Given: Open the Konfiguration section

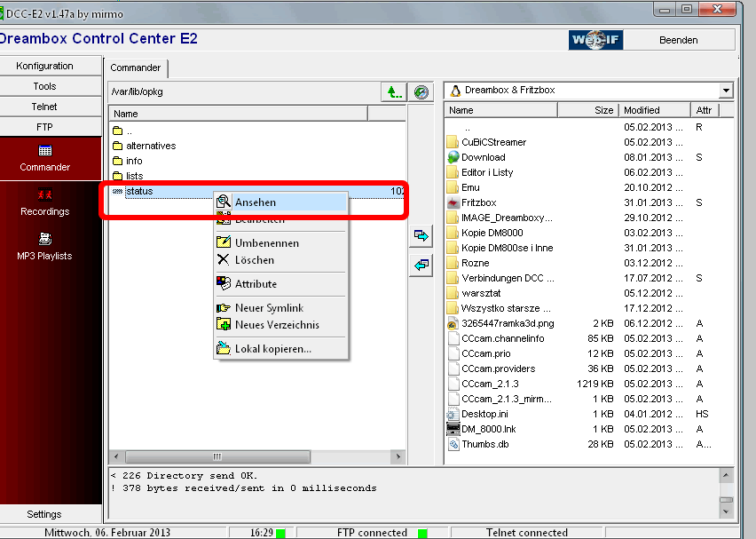Looking at the screenshot, I should (44, 66).
